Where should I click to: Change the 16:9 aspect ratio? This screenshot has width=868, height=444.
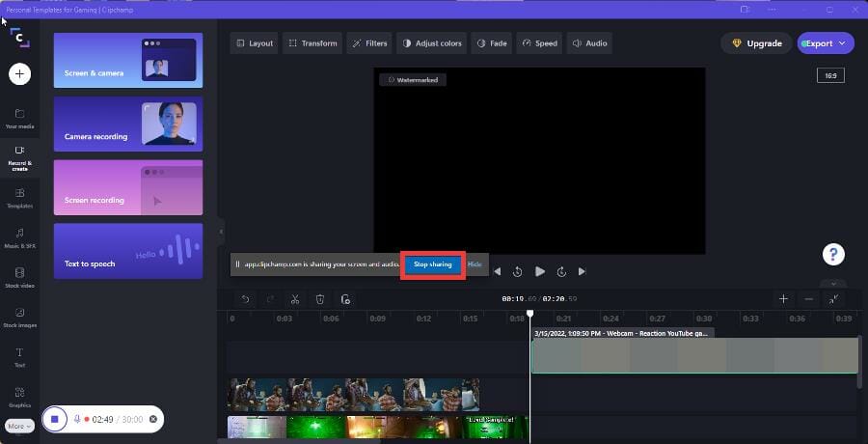(830, 75)
